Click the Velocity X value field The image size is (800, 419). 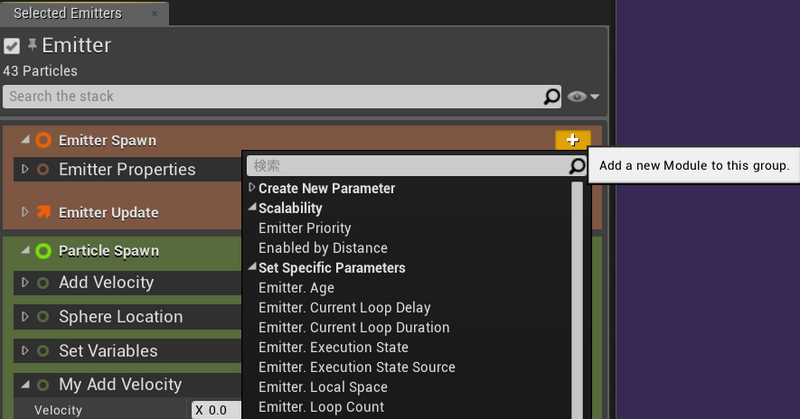216,410
